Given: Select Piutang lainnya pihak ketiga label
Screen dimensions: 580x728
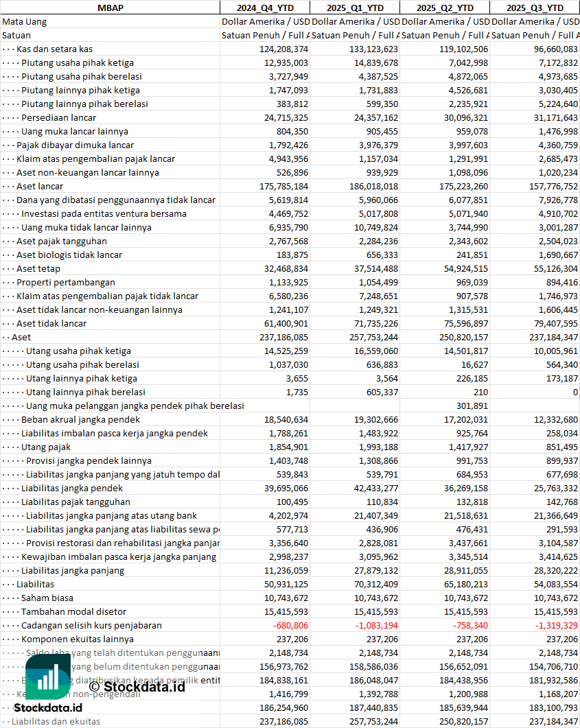Looking at the screenshot, I should tap(80, 90).
